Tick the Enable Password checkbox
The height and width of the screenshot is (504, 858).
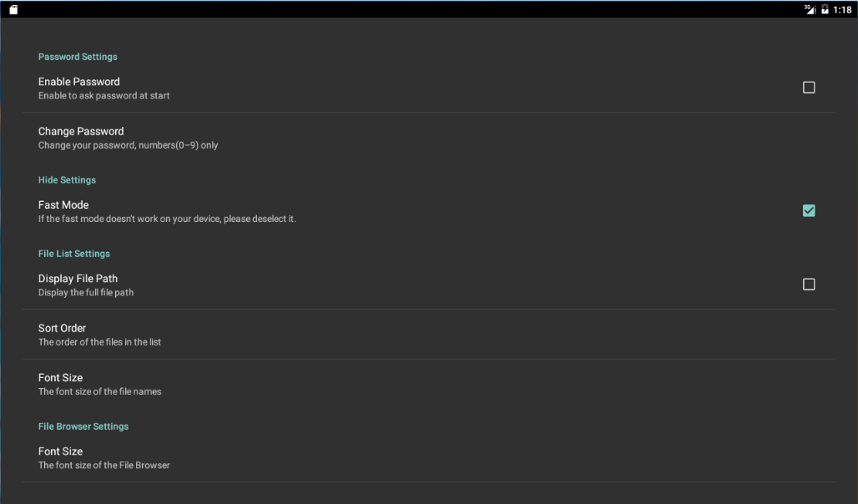pyautogui.click(x=808, y=88)
